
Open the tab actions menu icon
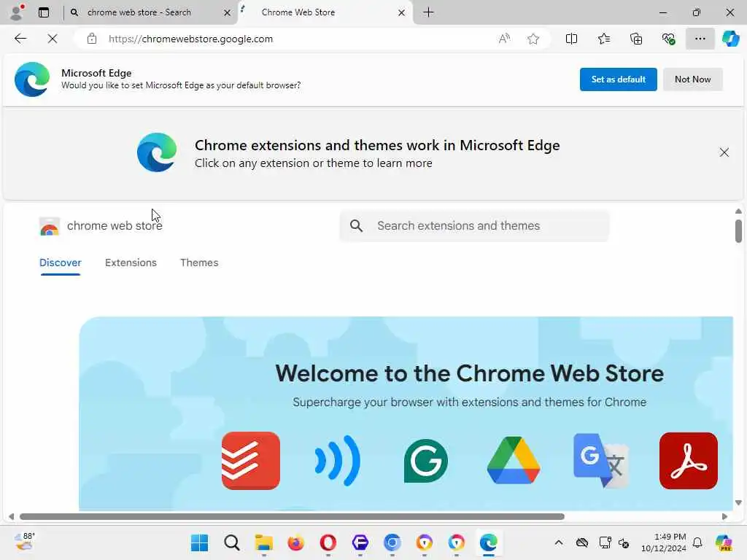pyautogui.click(x=44, y=12)
